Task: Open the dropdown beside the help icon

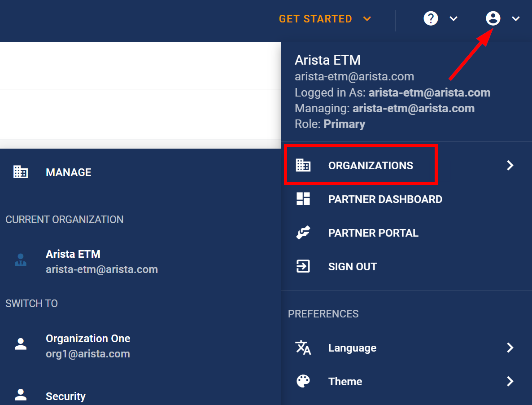Action: point(453,18)
